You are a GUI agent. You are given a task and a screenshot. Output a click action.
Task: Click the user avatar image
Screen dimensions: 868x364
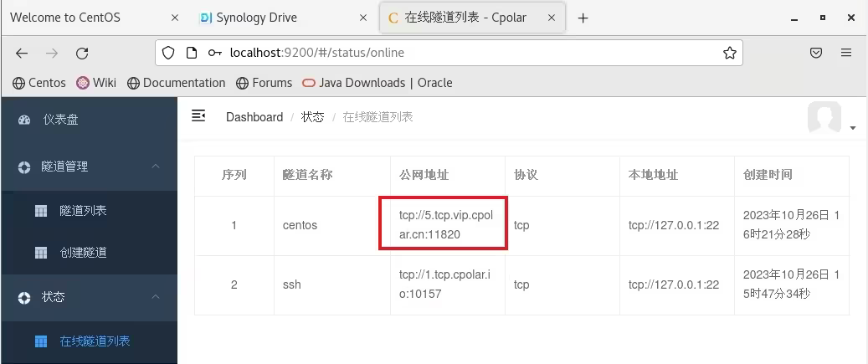point(824,117)
